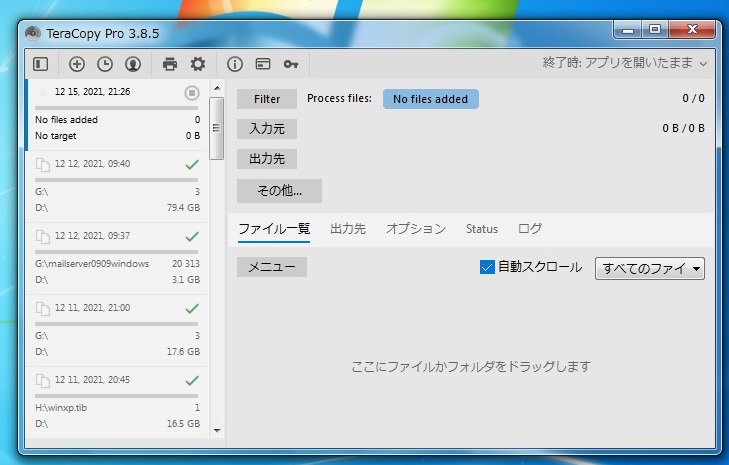
Task: Click the add new task plus icon
Action: pos(77,64)
